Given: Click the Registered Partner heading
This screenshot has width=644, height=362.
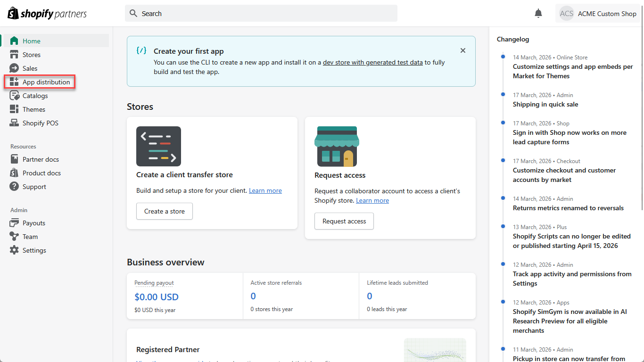Looking at the screenshot, I should [168, 350].
